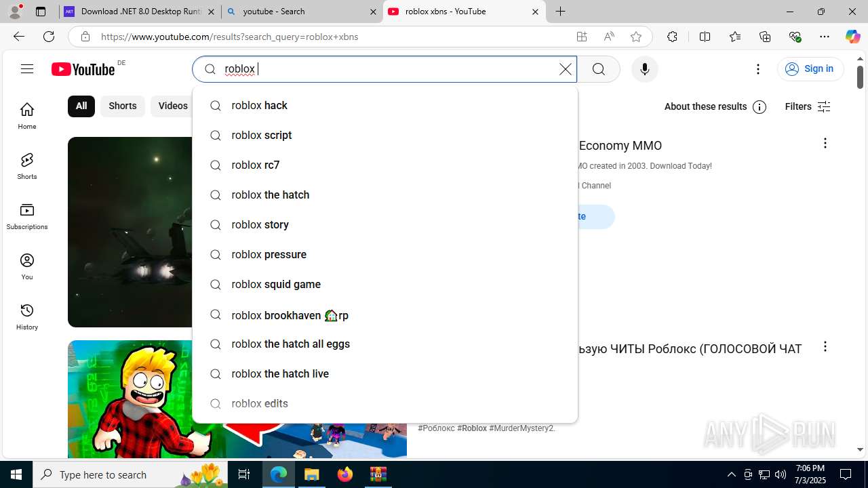Open Browser essentials icon

point(795,37)
